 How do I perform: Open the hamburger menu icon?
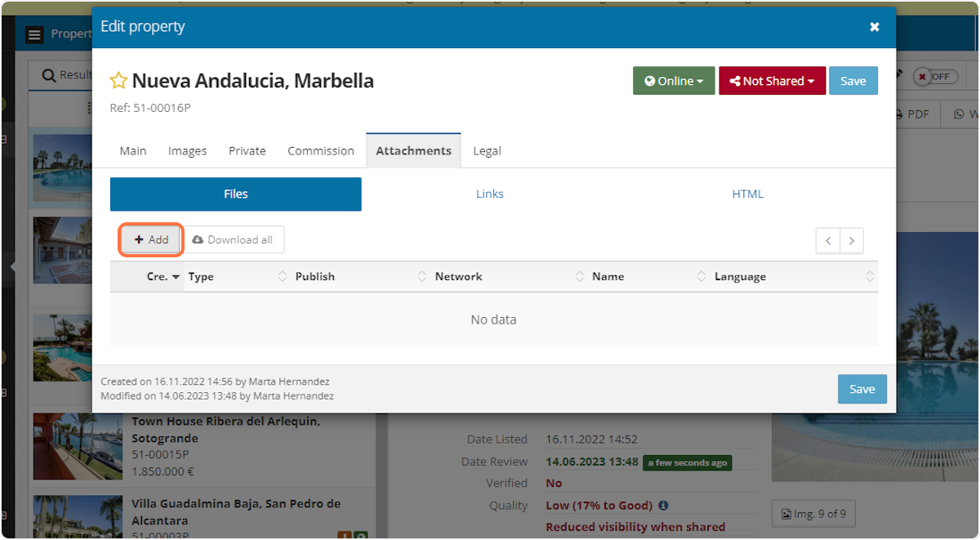click(x=33, y=34)
